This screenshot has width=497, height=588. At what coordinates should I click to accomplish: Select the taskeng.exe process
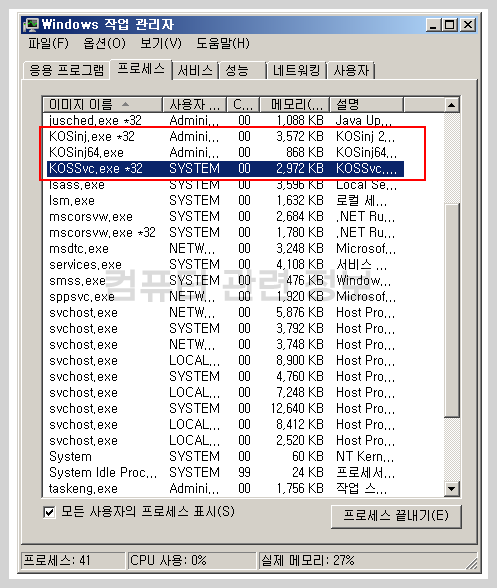pos(225,489)
